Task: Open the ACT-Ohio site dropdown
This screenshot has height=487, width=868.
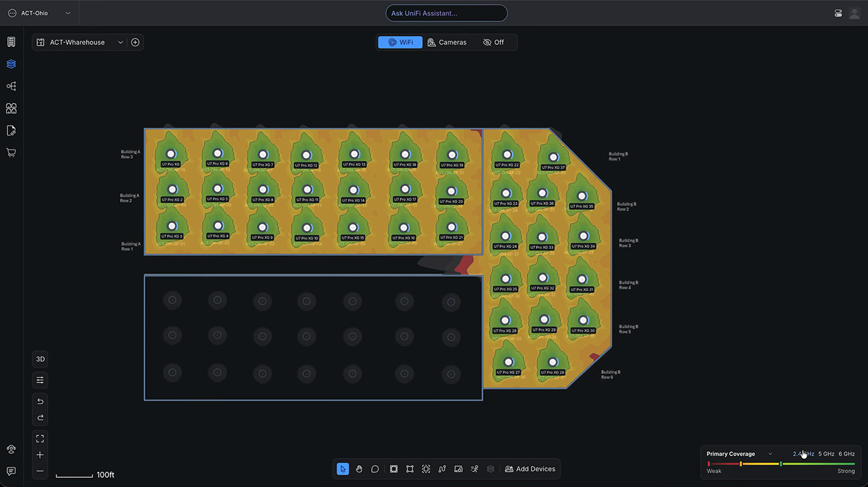Action: (39, 13)
